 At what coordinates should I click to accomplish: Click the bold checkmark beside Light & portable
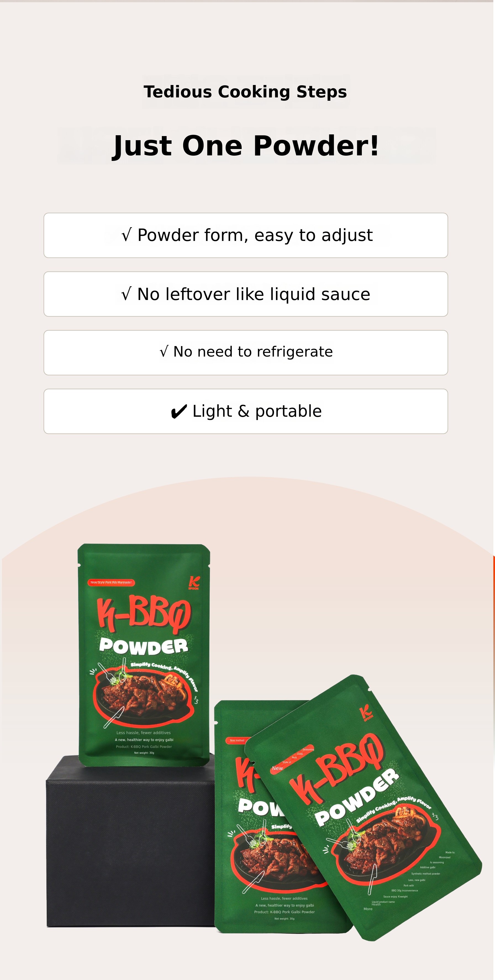click(178, 411)
